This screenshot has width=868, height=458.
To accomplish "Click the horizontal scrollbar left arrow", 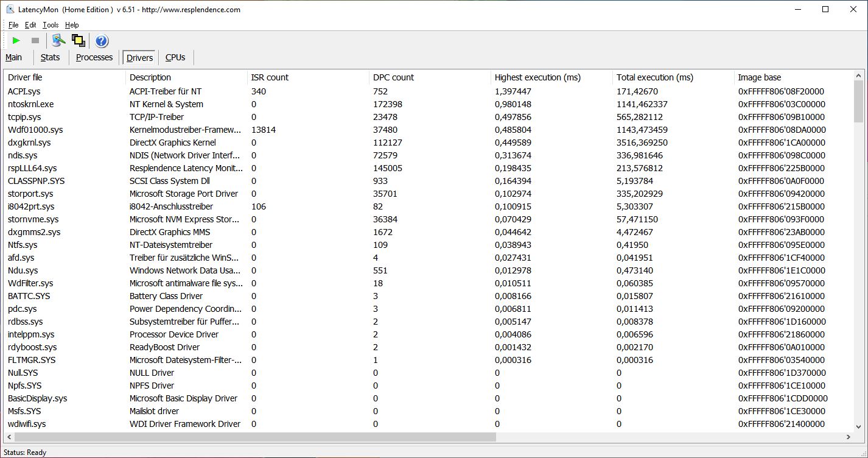I will click(x=9, y=437).
